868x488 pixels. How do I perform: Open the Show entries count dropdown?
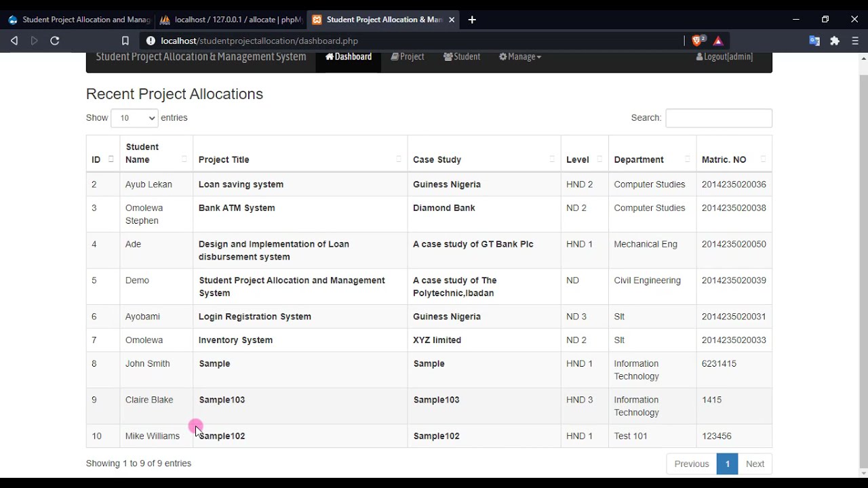tap(134, 118)
